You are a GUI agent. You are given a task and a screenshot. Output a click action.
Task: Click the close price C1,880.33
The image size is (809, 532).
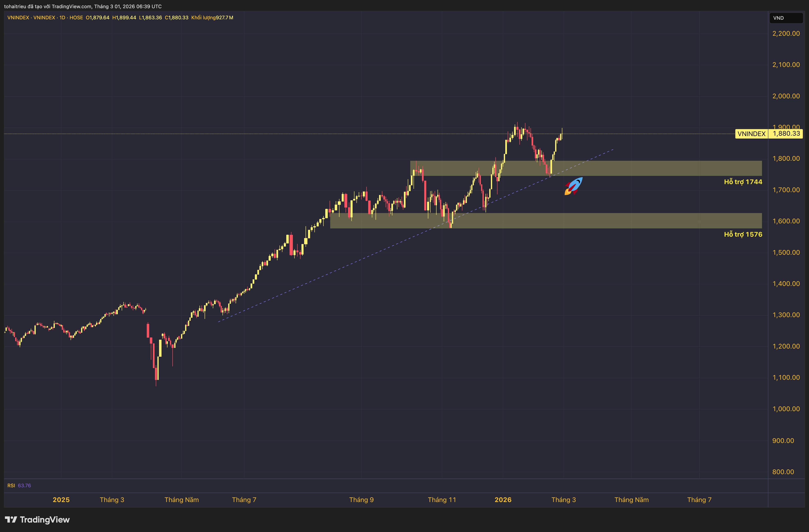[176, 18]
